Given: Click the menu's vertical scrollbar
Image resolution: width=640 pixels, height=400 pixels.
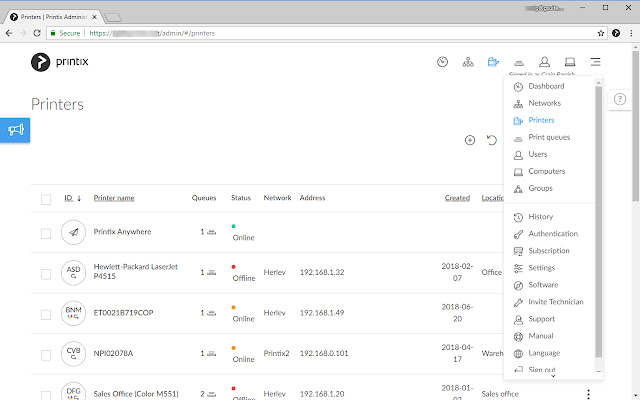Looking at the screenshot, I should 599,220.
